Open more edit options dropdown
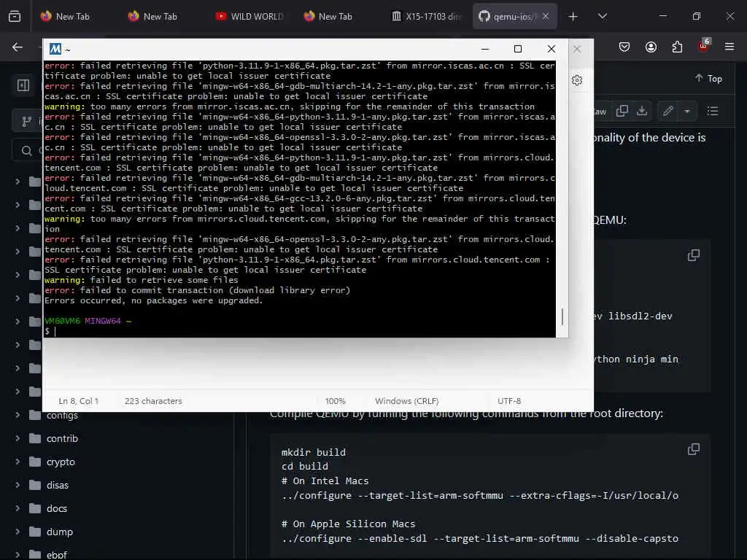Screen dimensions: 747x560 tap(687, 111)
